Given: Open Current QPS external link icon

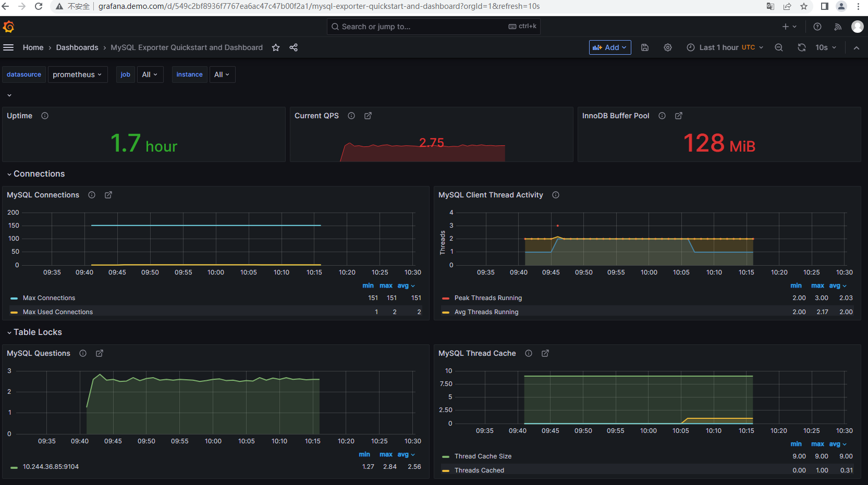Looking at the screenshot, I should tap(368, 116).
